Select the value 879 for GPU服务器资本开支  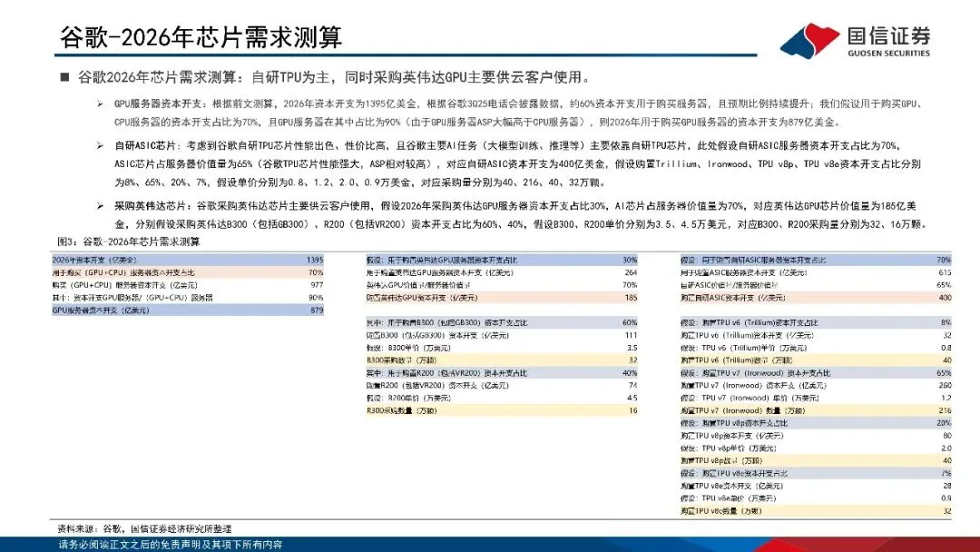[317, 310]
